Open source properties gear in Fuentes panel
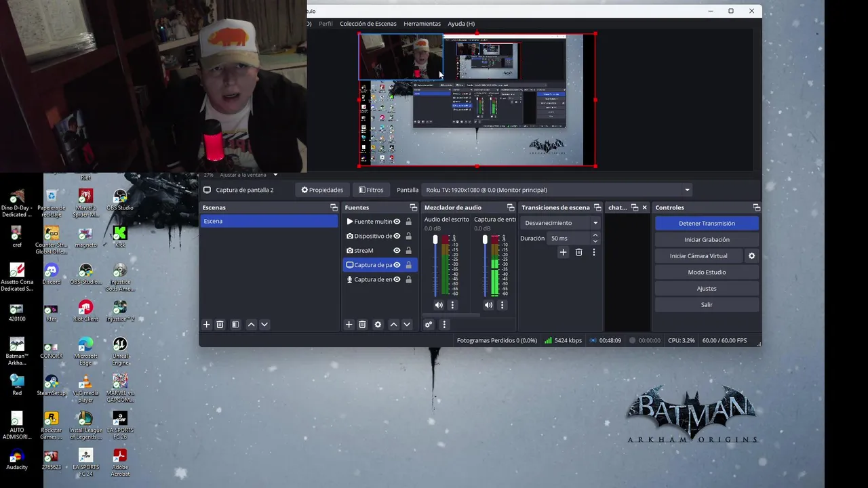Viewport: 868px width, 488px height. 378,325
